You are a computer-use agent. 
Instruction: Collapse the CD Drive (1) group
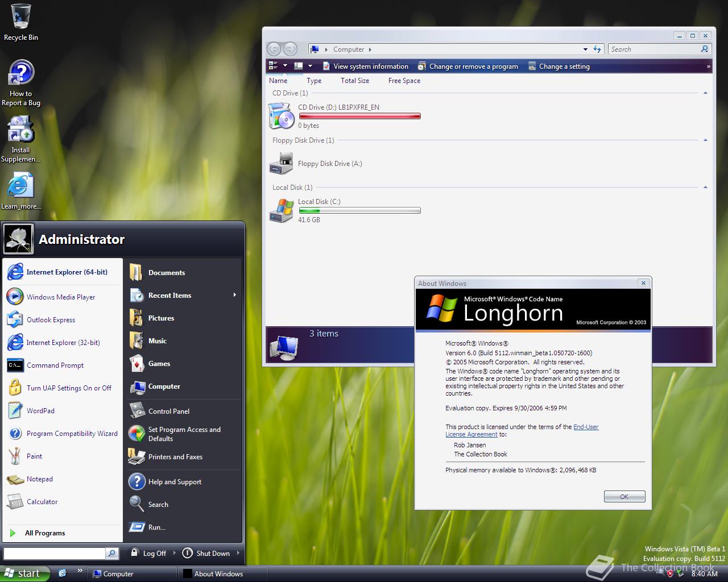coord(705,93)
